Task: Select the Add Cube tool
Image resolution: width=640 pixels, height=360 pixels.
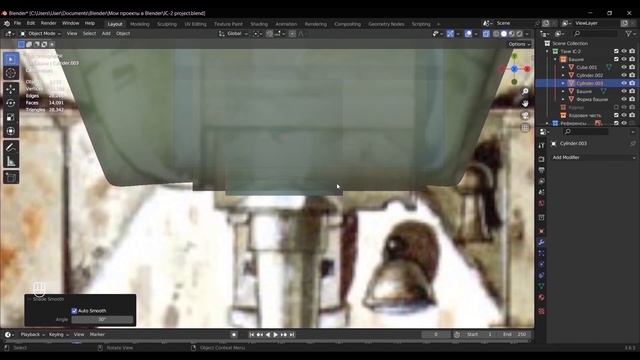Action: pyautogui.click(x=11, y=178)
